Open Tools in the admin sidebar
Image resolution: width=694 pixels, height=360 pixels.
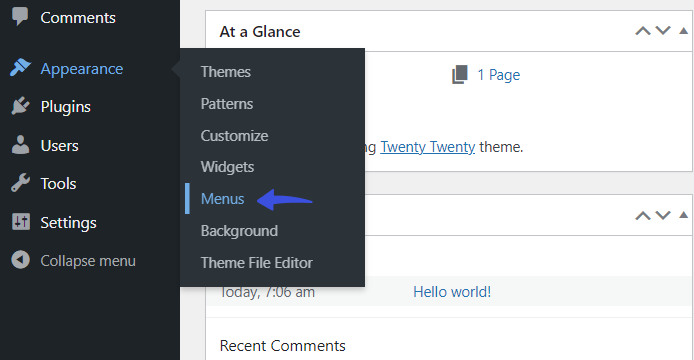click(x=58, y=184)
